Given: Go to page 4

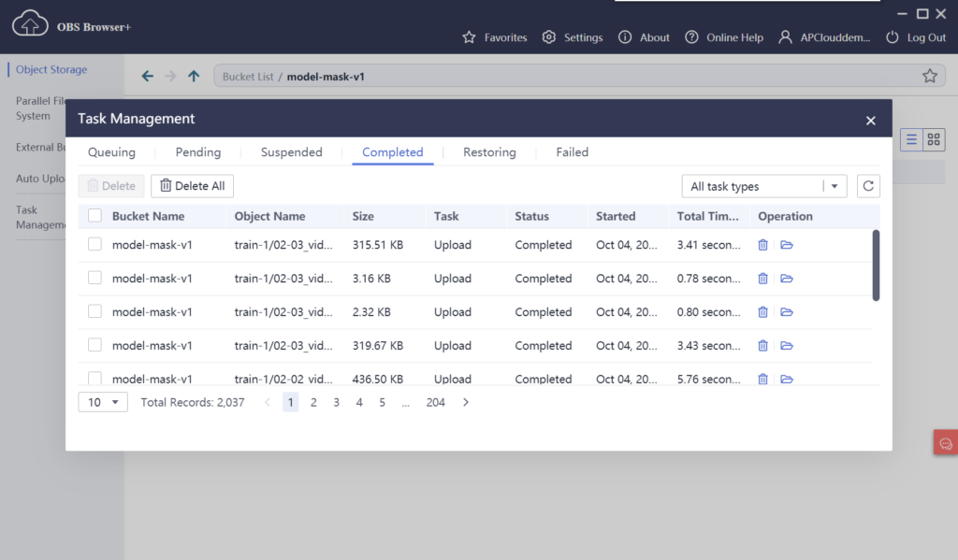Looking at the screenshot, I should (359, 402).
